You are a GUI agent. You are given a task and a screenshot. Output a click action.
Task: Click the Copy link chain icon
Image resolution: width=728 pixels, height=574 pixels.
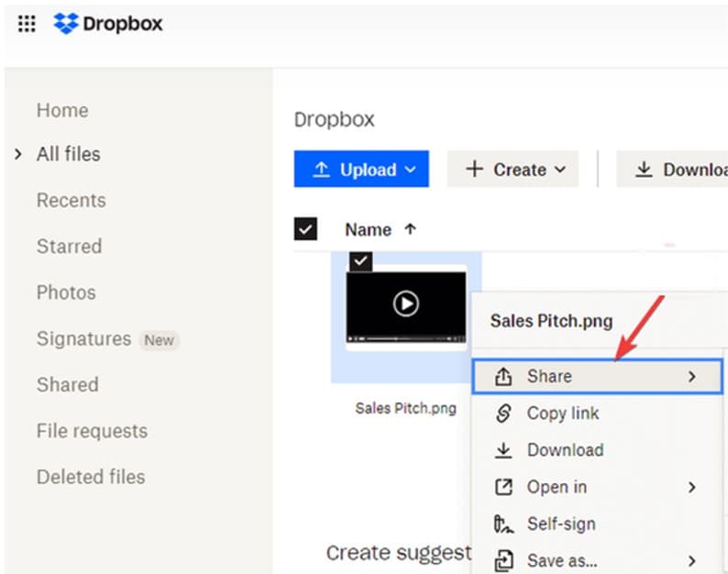(502, 414)
